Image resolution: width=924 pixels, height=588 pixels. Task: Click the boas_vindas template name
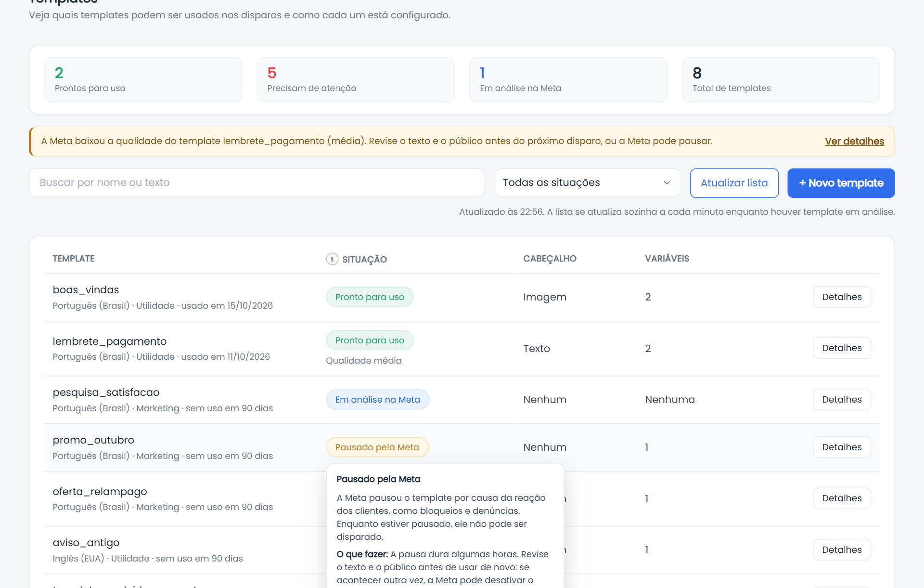(86, 289)
